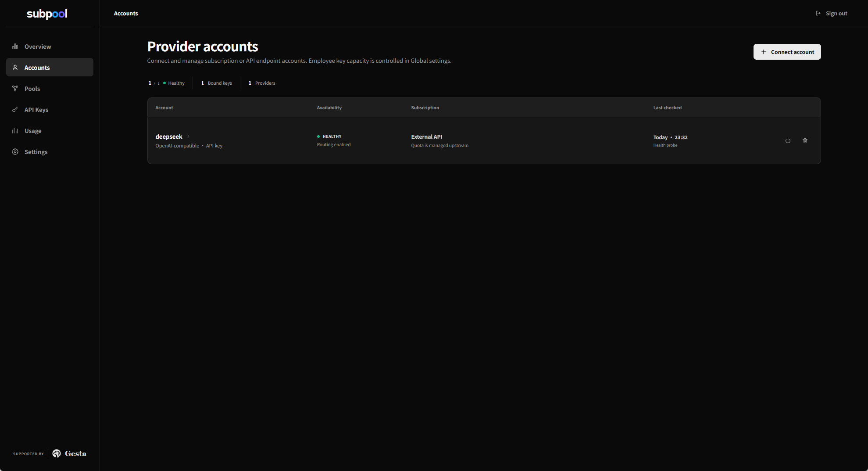This screenshot has width=868, height=471.
Task: Click the Accounts person icon in sidebar
Action: 15,68
